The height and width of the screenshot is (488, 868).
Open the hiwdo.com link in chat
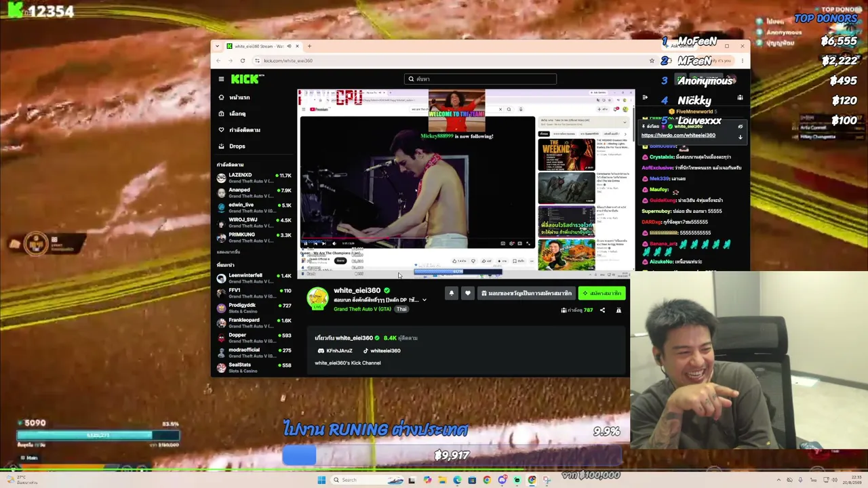(678, 136)
